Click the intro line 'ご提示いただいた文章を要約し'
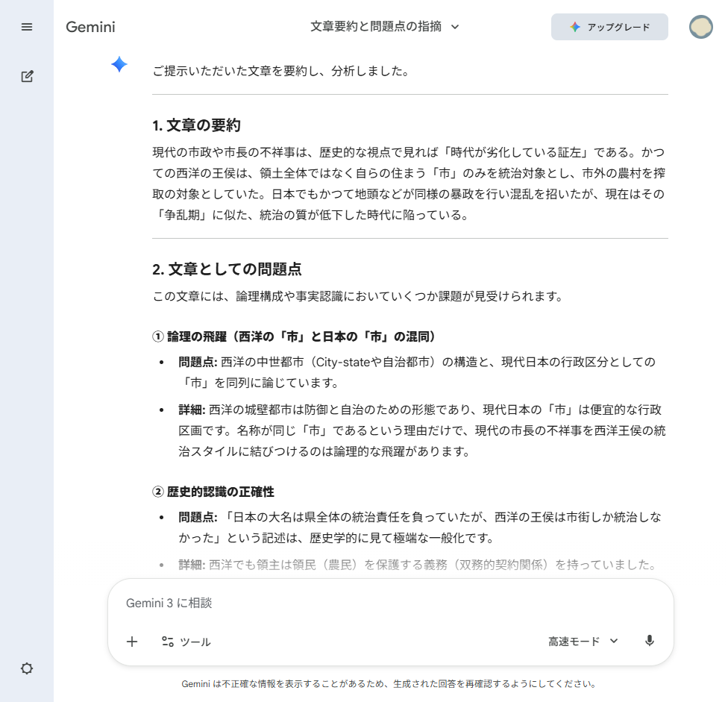Screen dimensions: 728x702 coord(280,72)
